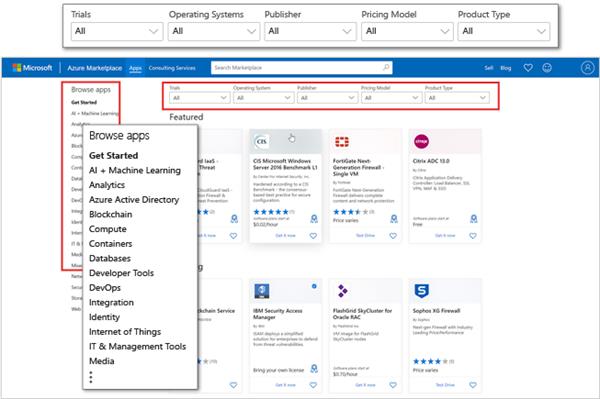Open the user account avatar icon
This screenshot has height=399, width=600.
587,68
